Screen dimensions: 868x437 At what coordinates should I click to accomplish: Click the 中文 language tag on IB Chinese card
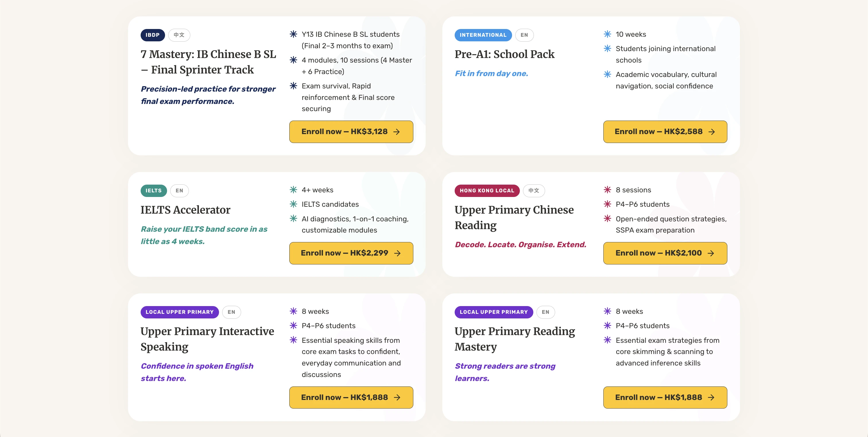(179, 35)
